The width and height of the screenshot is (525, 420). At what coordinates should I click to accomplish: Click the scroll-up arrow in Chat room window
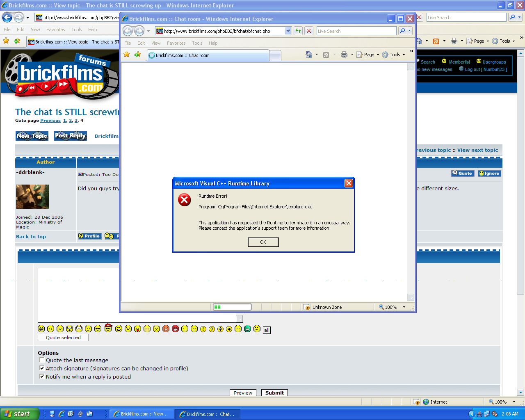click(x=411, y=67)
